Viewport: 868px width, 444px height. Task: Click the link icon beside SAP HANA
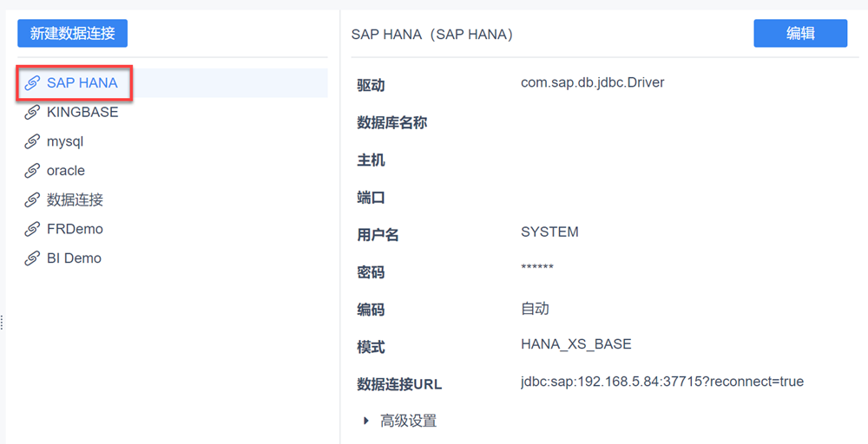coord(32,83)
